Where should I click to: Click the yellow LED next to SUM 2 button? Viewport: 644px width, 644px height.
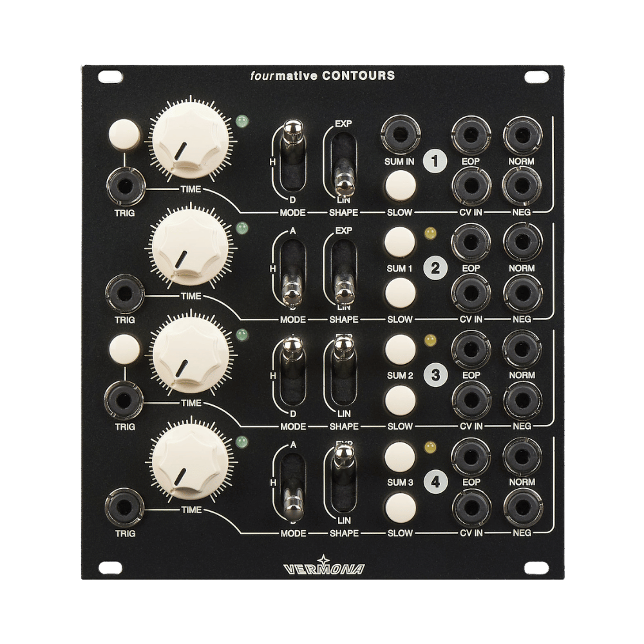click(x=430, y=341)
